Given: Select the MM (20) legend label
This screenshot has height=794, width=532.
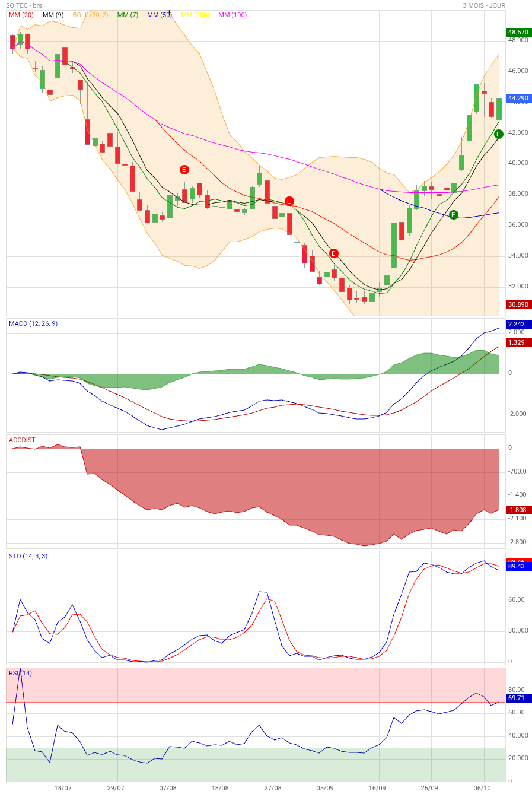Looking at the screenshot, I should 21,15.
